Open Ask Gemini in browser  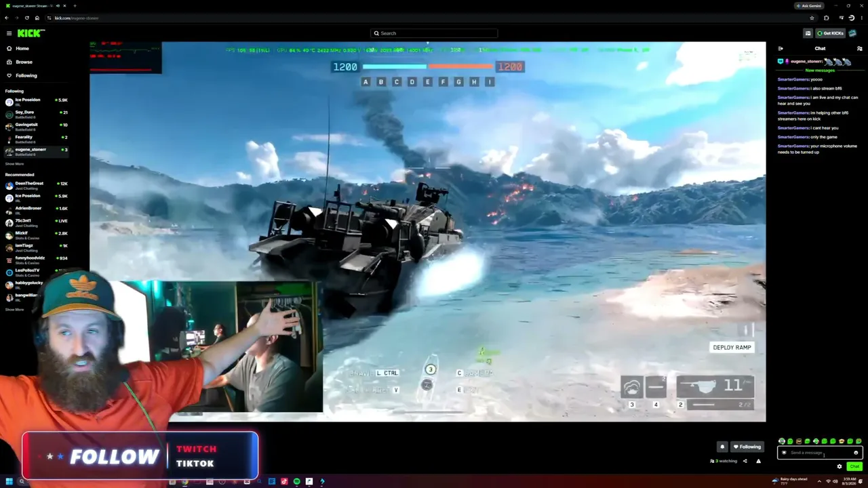click(x=808, y=5)
